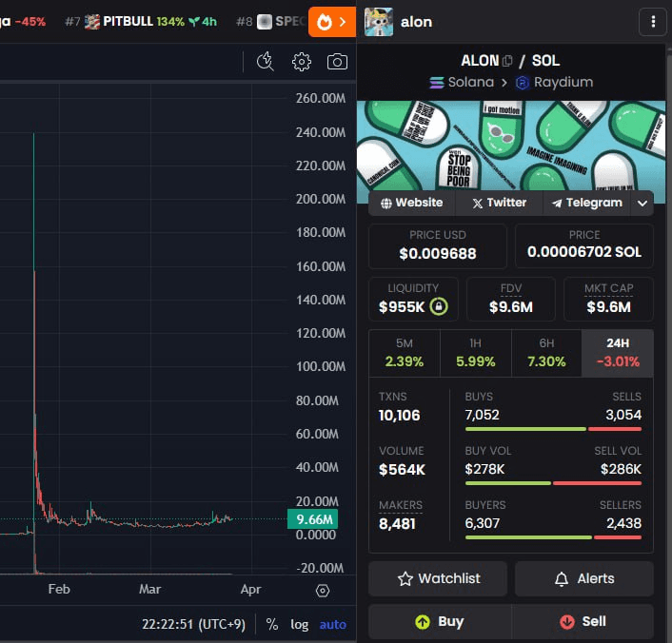
Task: Click the VOLUME $564K stat
Action: 402,461
